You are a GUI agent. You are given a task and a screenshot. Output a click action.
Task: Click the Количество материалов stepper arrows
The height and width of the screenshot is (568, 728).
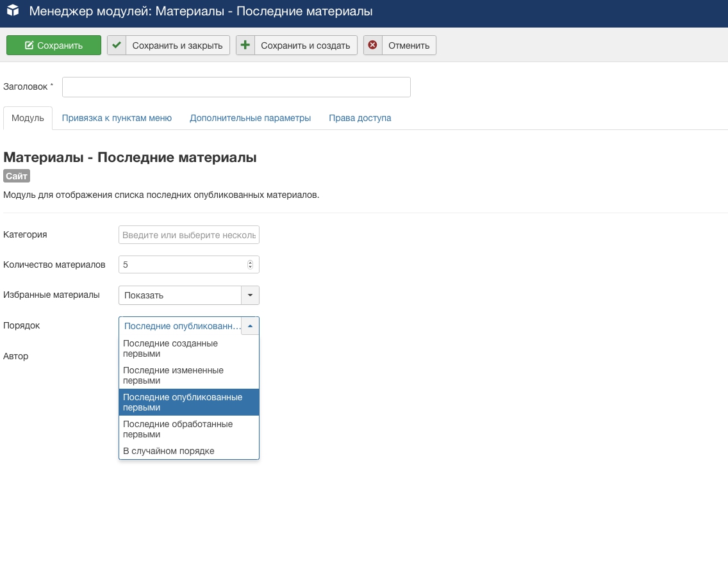click(x=250, y=264)
